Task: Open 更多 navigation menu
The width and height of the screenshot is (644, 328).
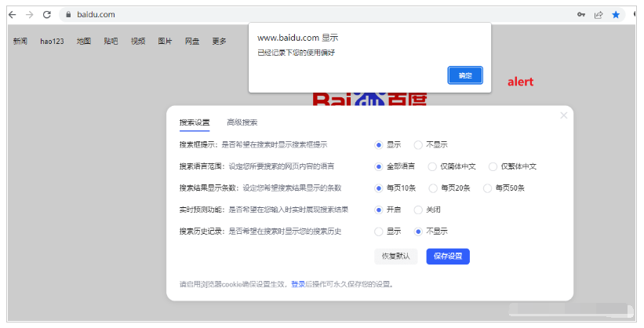Action: pyautogui.click(x=220, y=41)
